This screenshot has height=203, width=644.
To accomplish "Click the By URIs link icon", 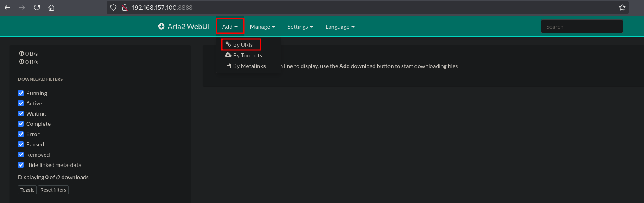I will (x=228, y=44).
